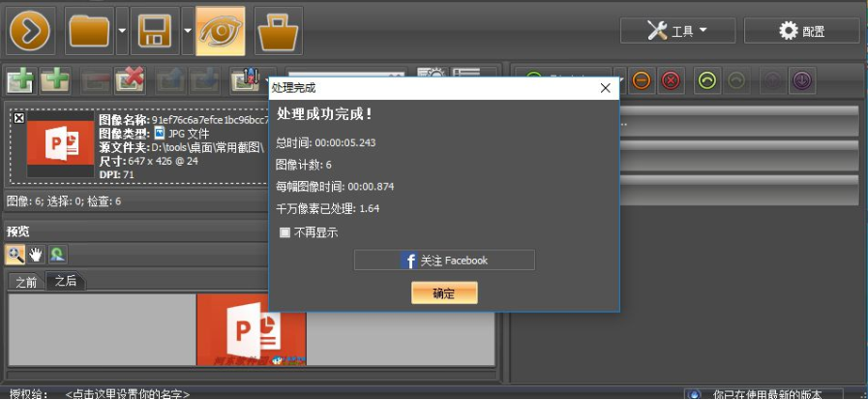Viewport: 868px width, 400px height.
Task: Click the preview PowerPoint image
Action: [252, 329]
